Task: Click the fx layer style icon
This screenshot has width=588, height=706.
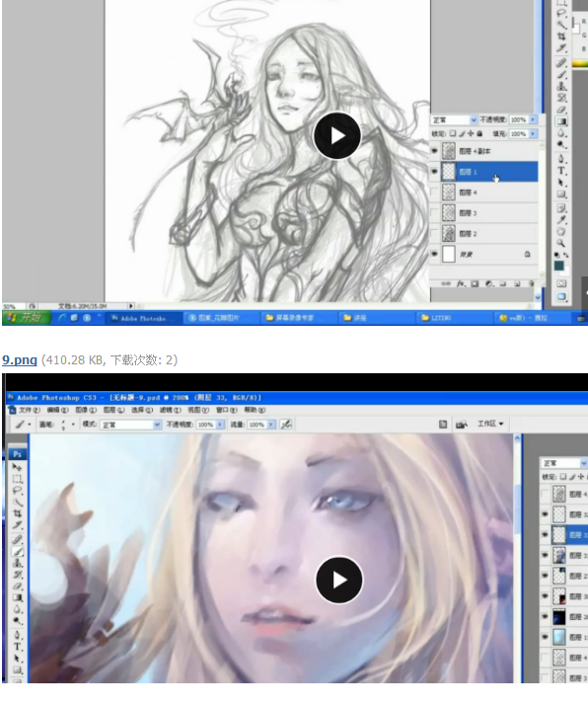Action: (461, 283)
